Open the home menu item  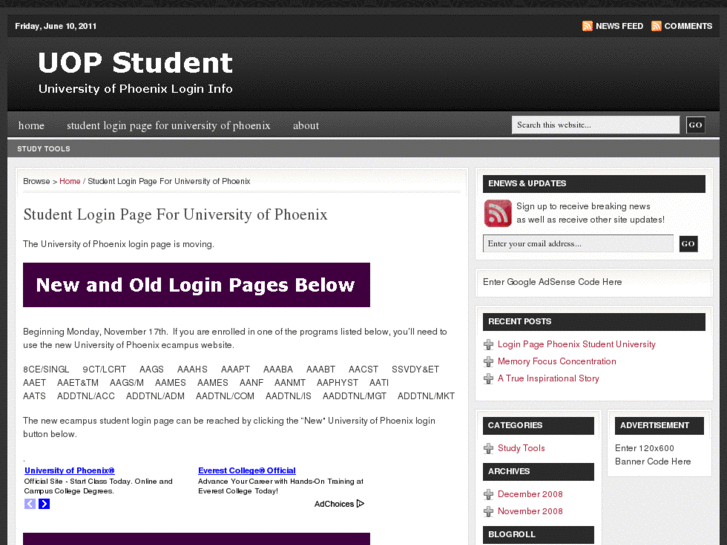(31, 126)
